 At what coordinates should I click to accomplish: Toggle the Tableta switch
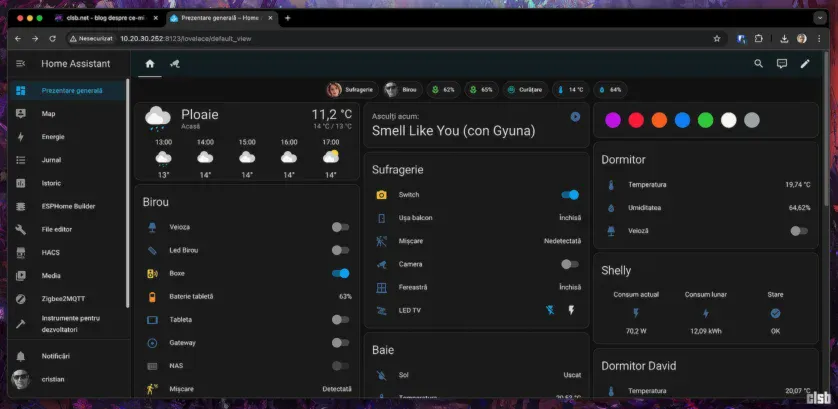click(340, 320)
